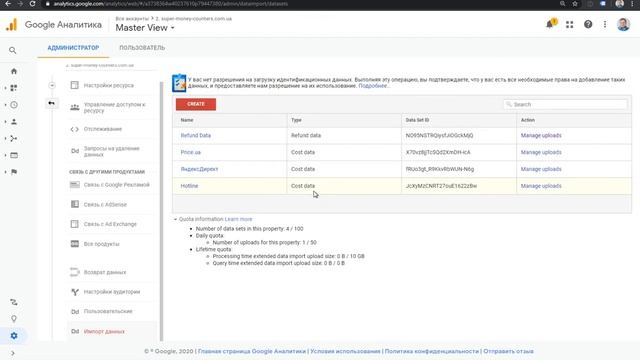The height and width of the screenshot is (360, 640).
Task: Click the Data Set ID column header
Action: point(417,120)
